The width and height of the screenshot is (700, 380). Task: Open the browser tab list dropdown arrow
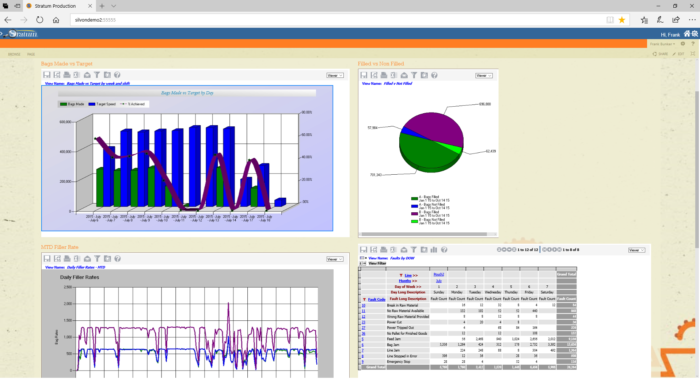tap(113, 6)
